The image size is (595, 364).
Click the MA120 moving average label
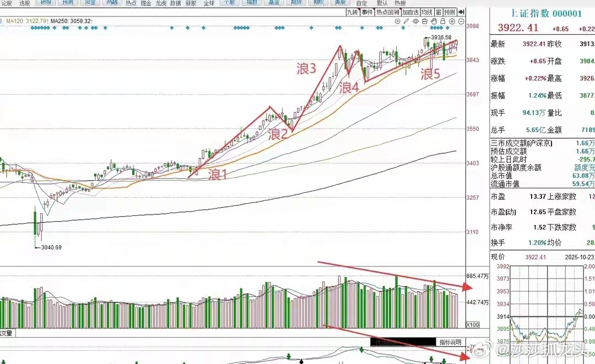(x=28, y=21)
